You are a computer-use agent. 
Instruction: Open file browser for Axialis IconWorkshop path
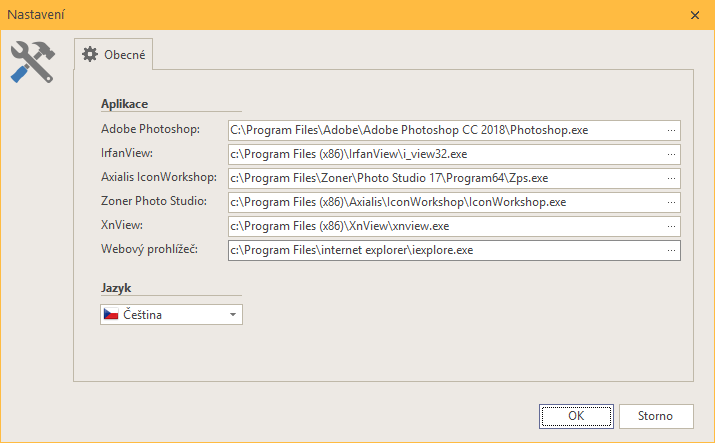pyautogui.click(x=671, y=178)
